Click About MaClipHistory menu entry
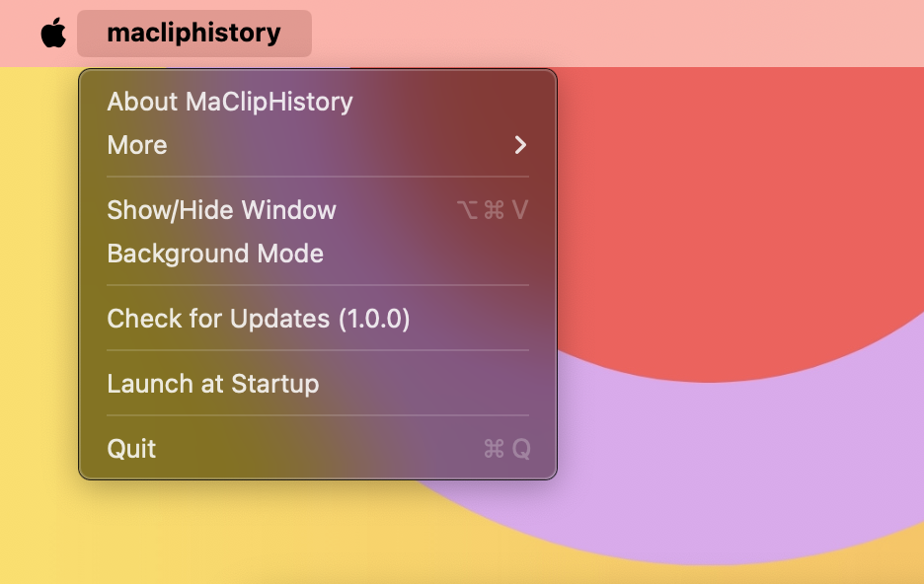The height and width of the screenshot is (584, 924). 229,102
